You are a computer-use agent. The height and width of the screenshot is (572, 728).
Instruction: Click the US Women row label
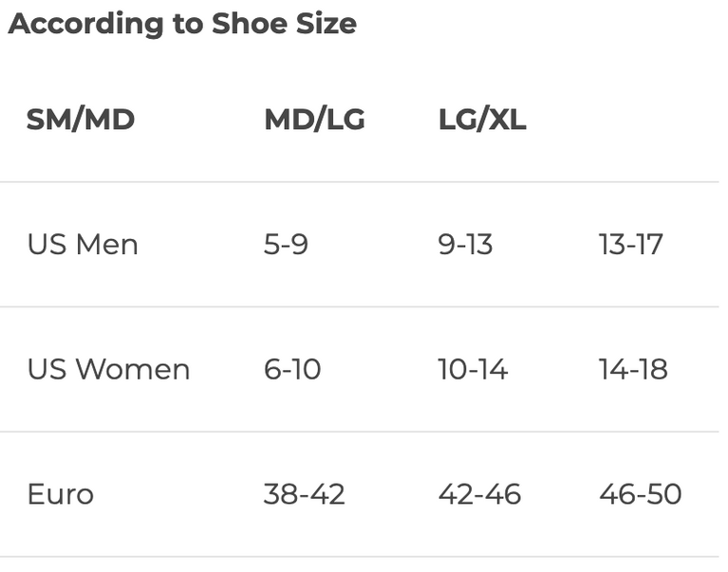[108, 370]
